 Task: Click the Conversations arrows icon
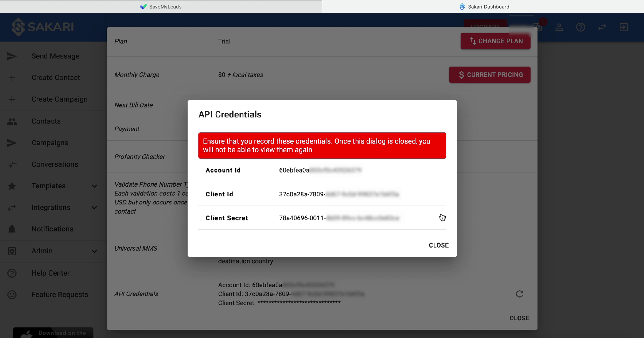tap(12, 164)
